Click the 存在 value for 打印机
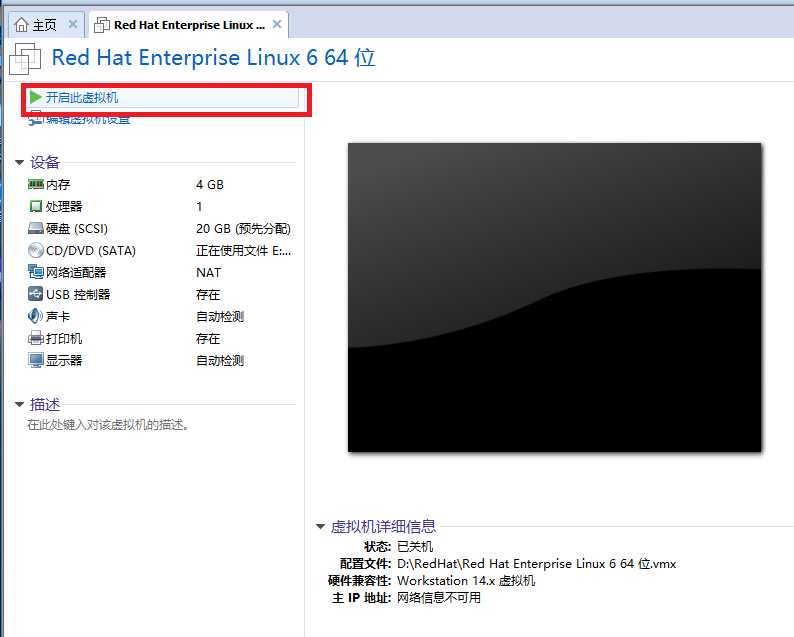This screenshot has width=794, height=637. click(x=208, y=338)
